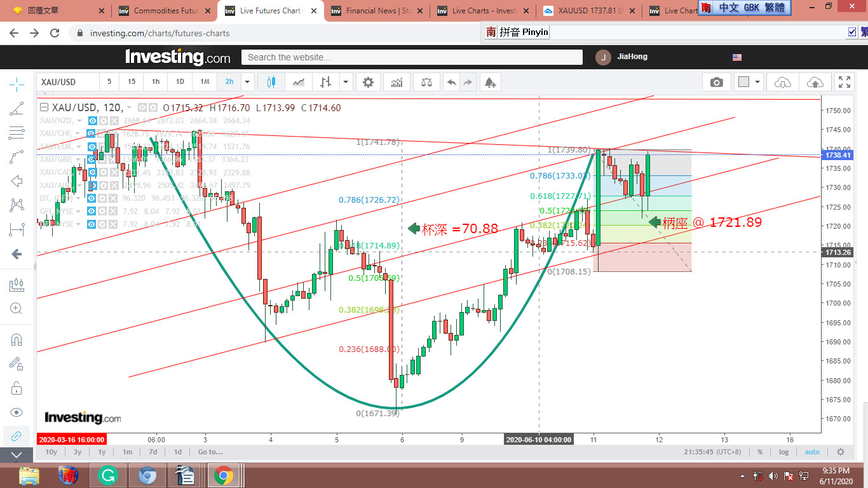This screenshot has height=488, width=868.
Task: Create alert with the bell icon
Action: (x=489, y=82)
